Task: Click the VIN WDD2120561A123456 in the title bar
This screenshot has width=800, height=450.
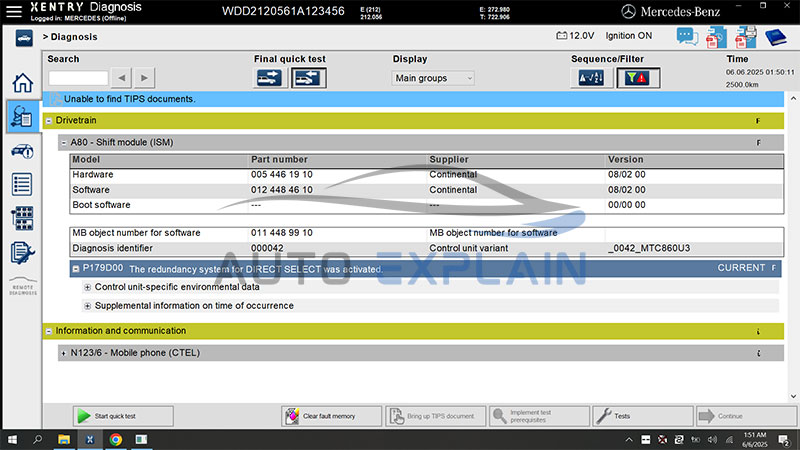Action: (283, 11)
